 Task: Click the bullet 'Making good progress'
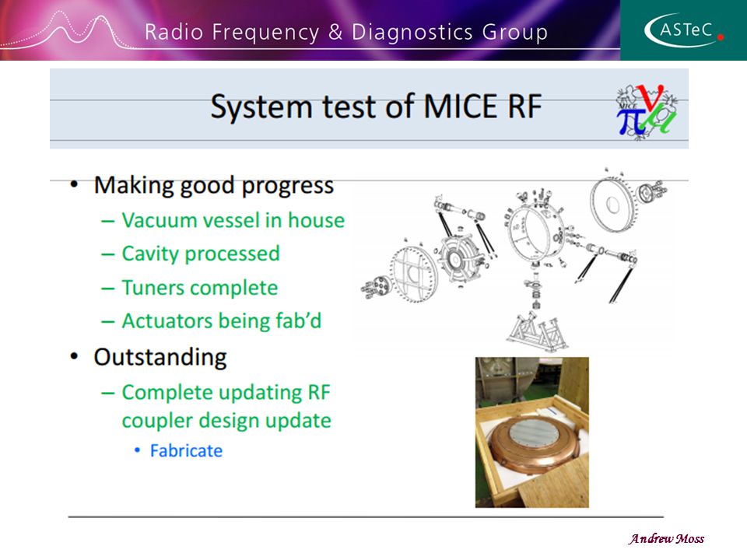pos(213,185)
